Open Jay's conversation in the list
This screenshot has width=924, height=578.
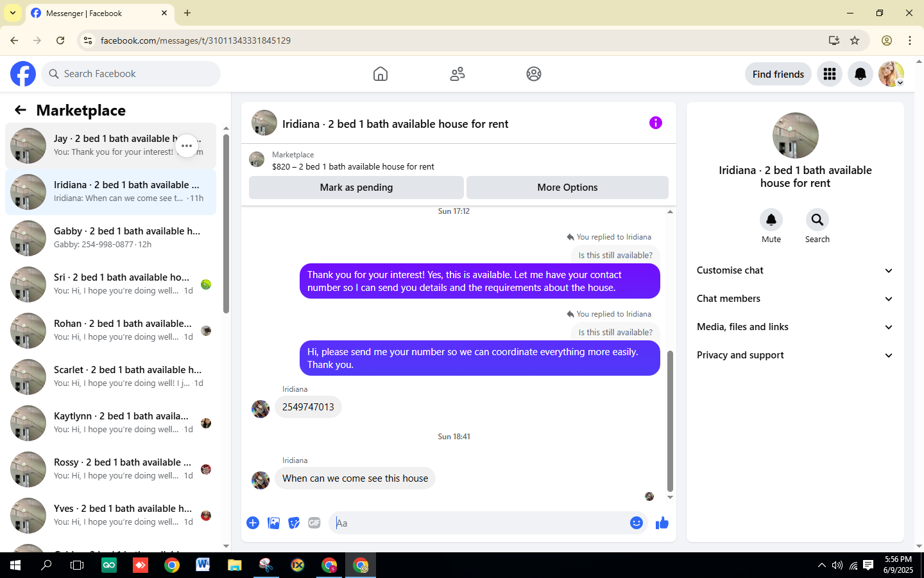[110, 146]
